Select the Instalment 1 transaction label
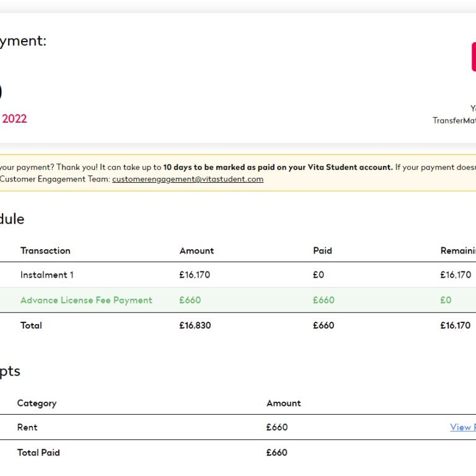The image size is (476, 476). (47, 275)
